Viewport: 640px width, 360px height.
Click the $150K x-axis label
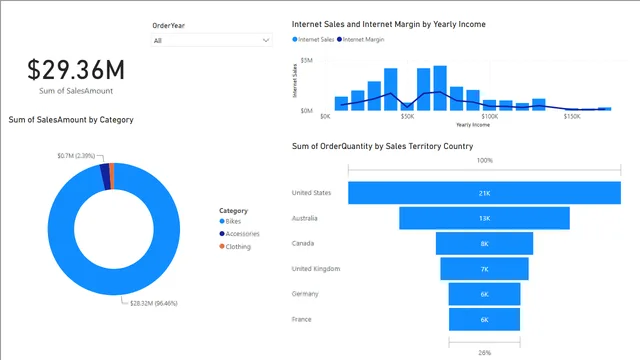(x=571, y=117)
